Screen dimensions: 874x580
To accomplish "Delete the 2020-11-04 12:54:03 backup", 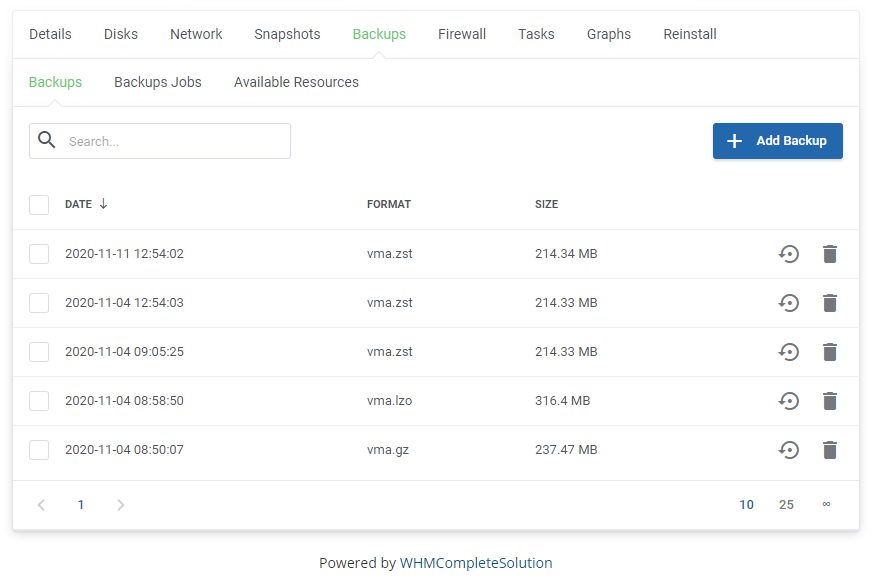I will coord(830,303).
